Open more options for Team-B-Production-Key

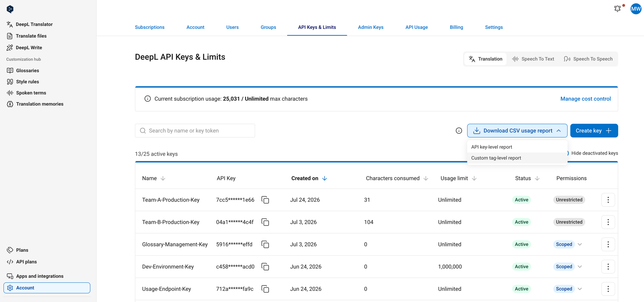[608, 222]
